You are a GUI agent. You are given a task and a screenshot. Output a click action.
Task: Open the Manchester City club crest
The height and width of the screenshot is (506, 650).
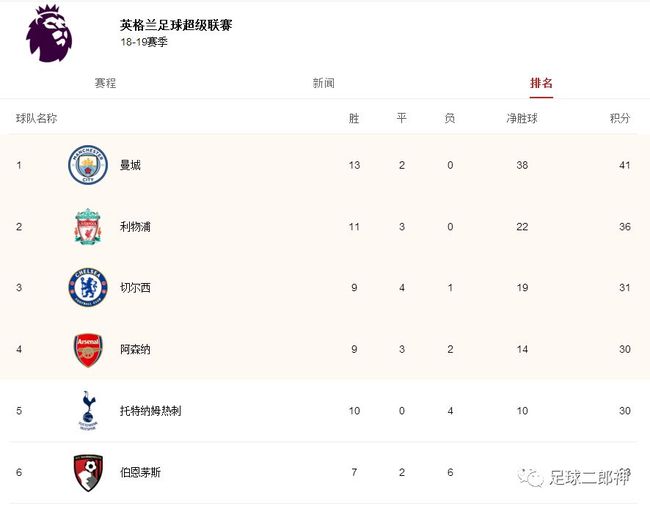point(88,165)
